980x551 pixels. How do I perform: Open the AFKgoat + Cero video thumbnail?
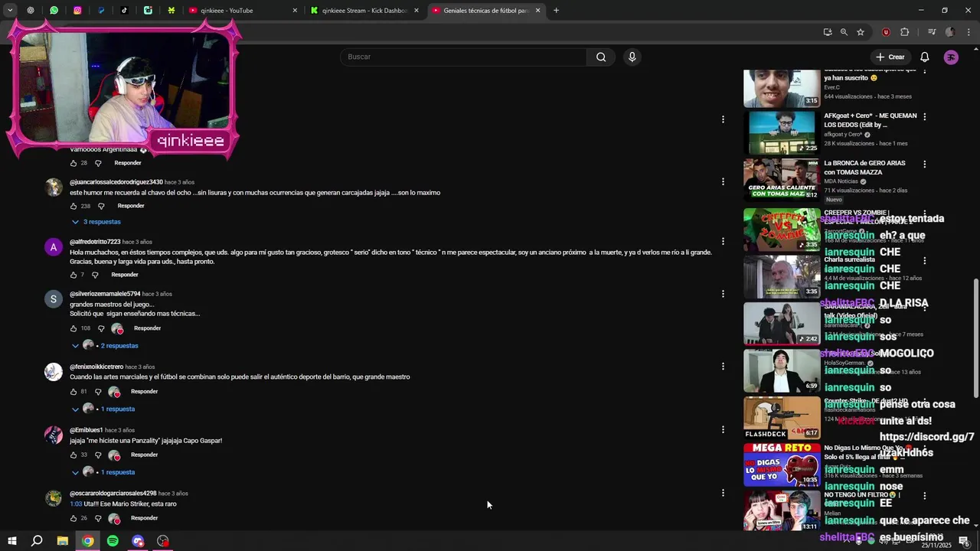coord(782,132)
